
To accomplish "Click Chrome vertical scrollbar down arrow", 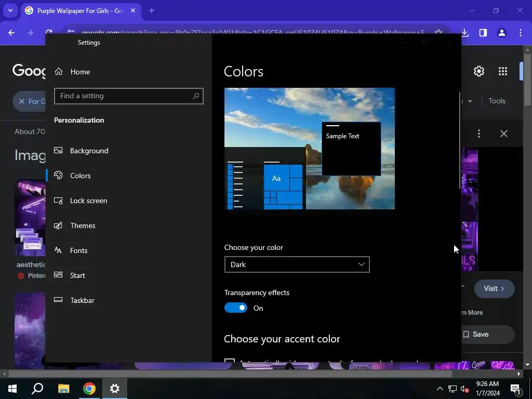I will (x=527, y=365).
